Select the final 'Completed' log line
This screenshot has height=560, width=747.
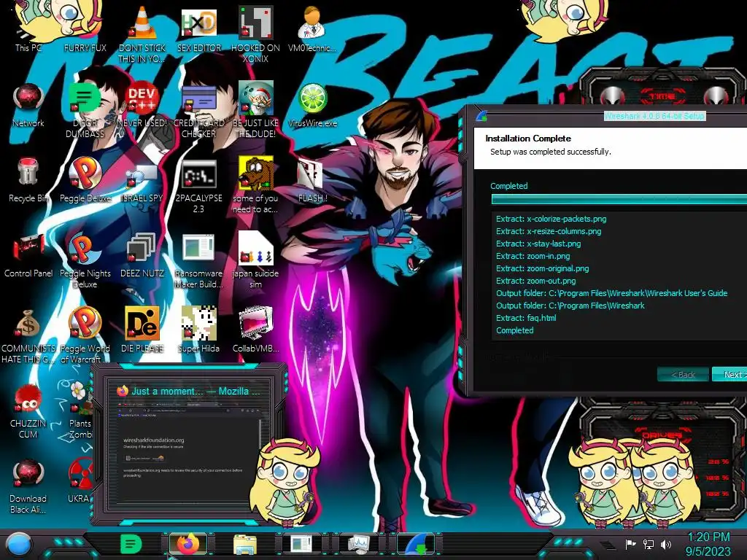(x=514, y=330)
